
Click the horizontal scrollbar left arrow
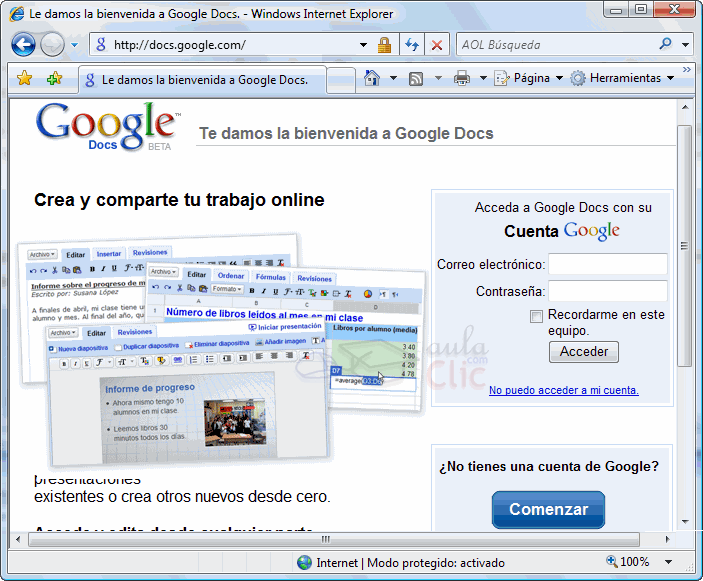pos(18,539)
